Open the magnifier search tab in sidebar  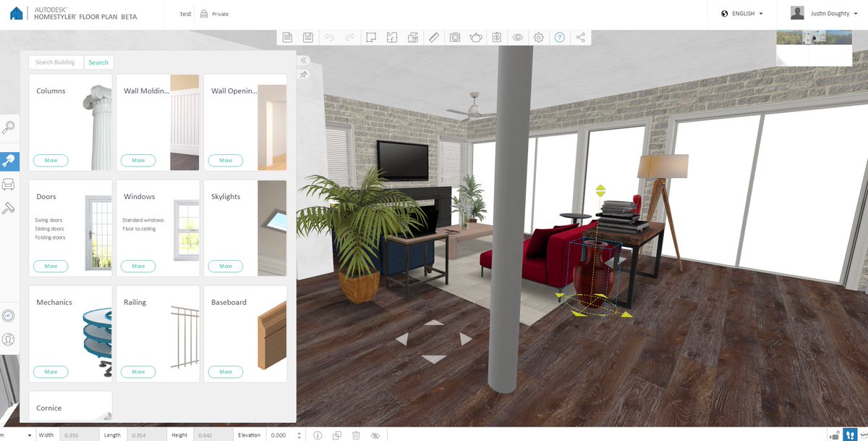(x=9, y=127)
